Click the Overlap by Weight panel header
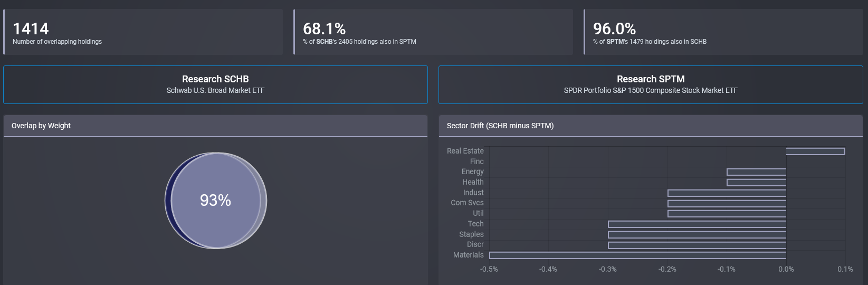This screenshot has height=285, width=868. pos(215,126)
